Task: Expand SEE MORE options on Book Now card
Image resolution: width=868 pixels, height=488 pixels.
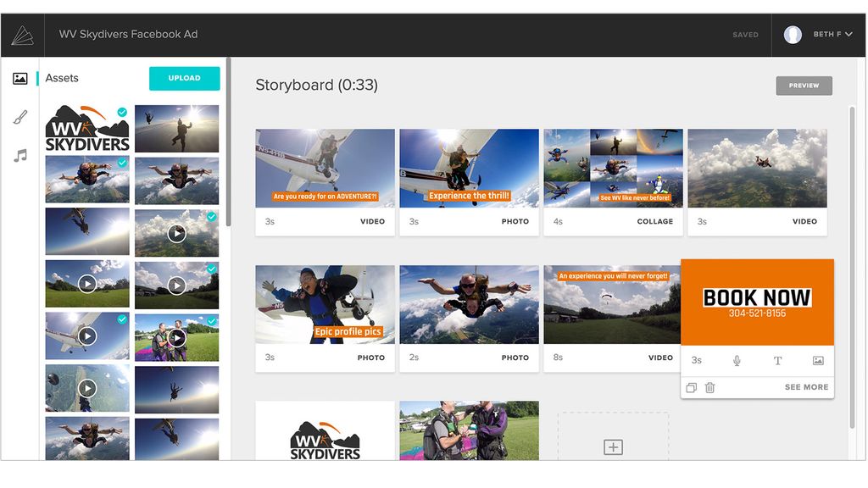Action: [x=805, y=387]
